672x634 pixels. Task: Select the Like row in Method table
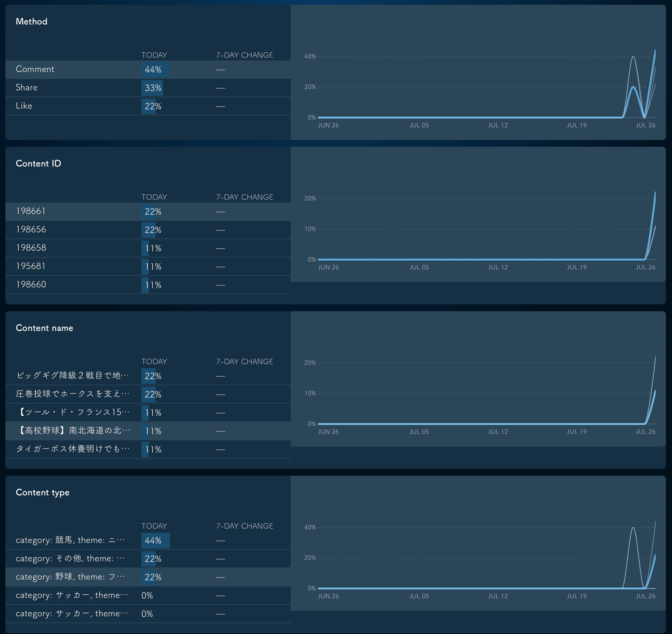pos(148,106)
